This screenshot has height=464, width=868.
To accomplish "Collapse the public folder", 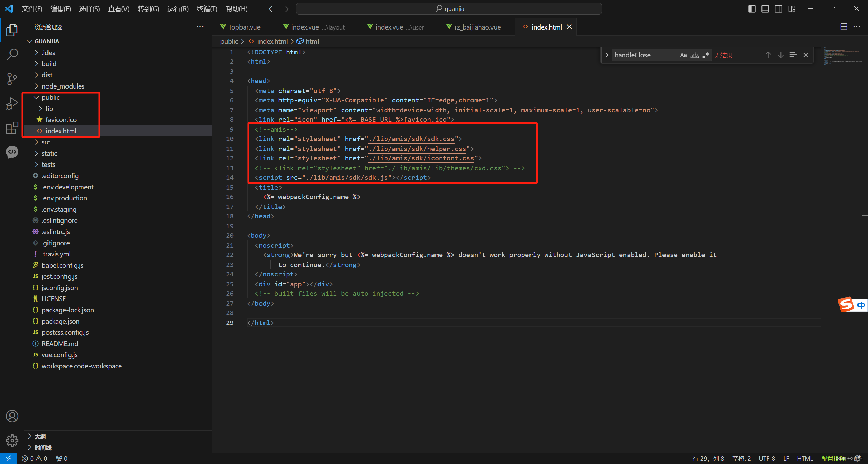I will 51,97.
